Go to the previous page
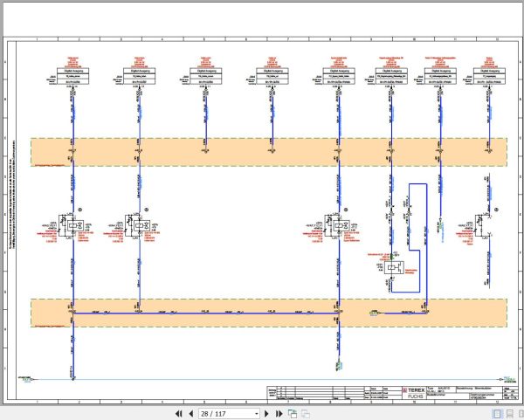The height and width of the screenshot is (420, 524). 191,414
